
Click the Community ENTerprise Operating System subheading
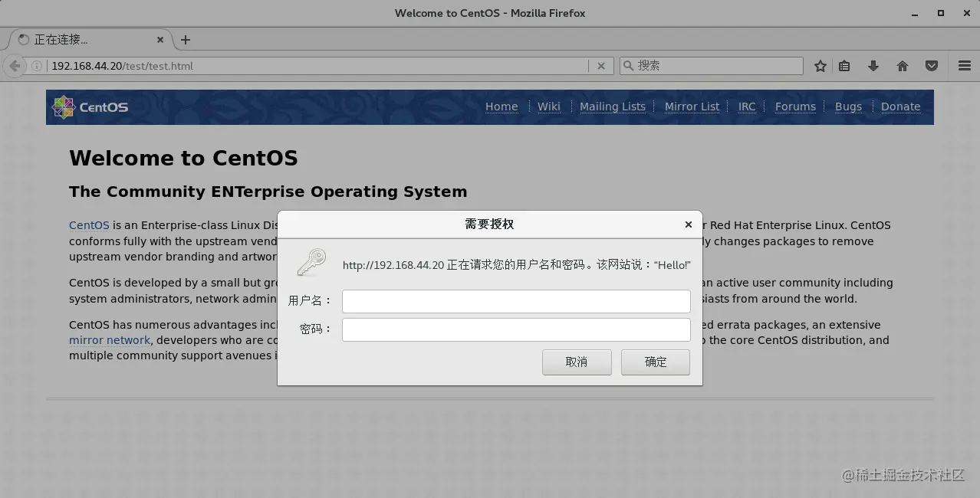click(268, 192)
